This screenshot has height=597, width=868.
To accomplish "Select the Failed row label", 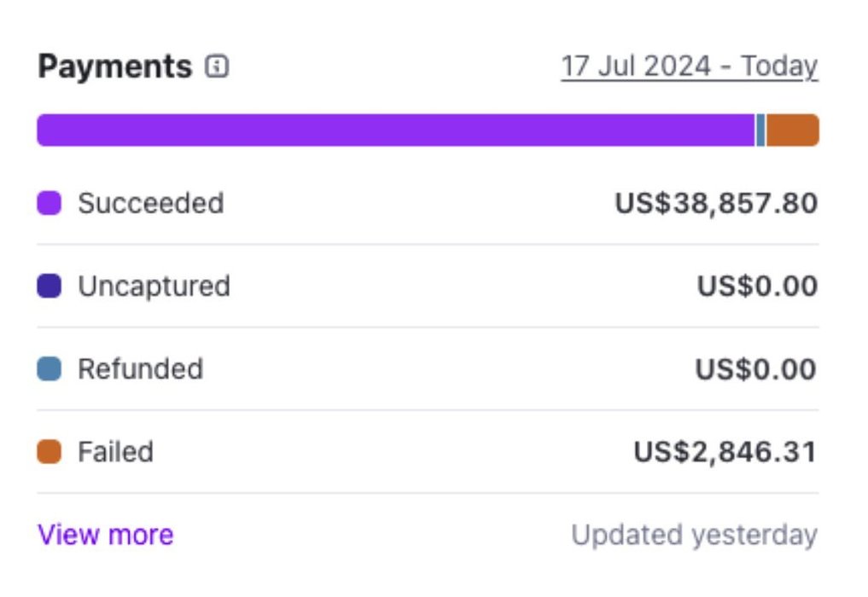I will 115,451.
